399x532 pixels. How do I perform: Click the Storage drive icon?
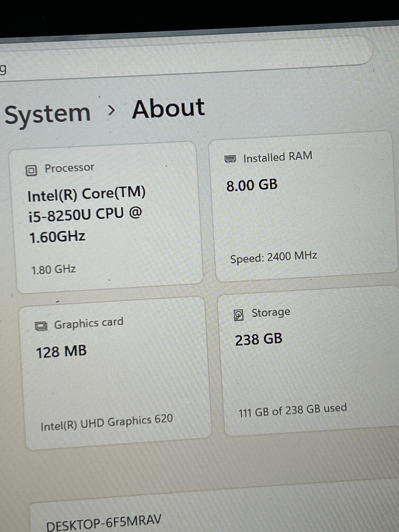(x=239, y=315)
